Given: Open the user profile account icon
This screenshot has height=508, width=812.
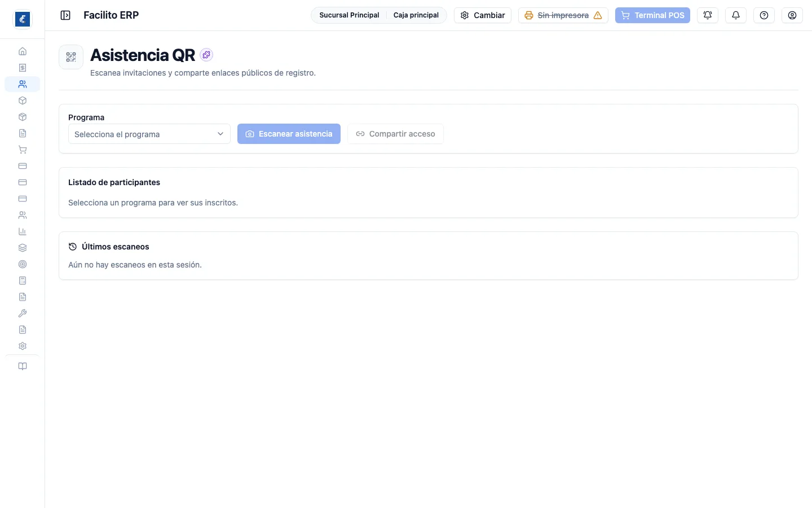Looking at the screenshot, I should (x=792, y=15).
